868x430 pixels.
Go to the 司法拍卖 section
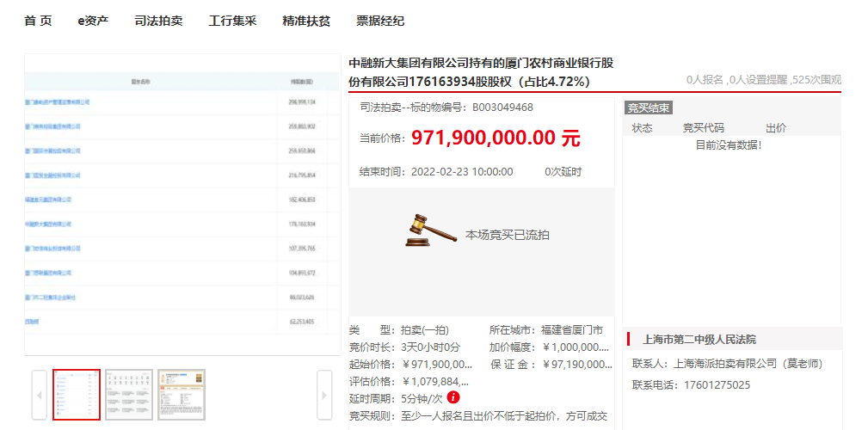tap(158, 21)
